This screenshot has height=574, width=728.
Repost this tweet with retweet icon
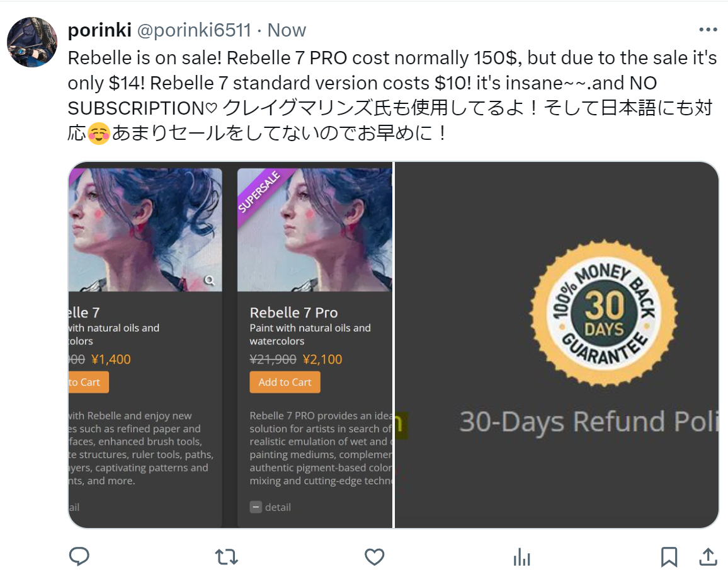click(227, 557)
